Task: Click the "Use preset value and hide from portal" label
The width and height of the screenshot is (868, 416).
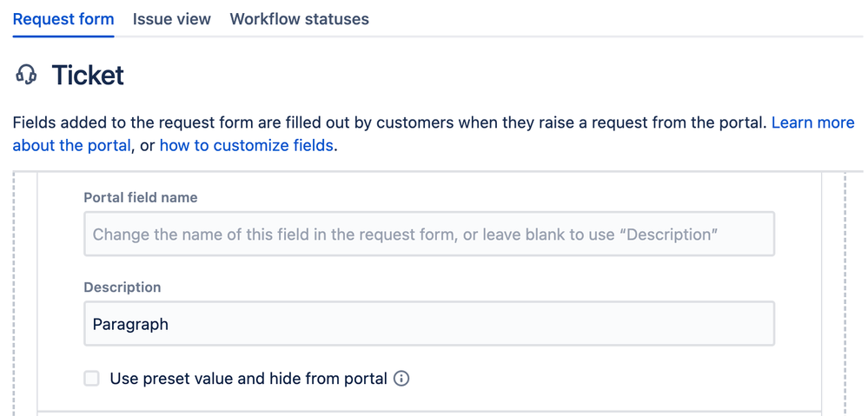Action: (248, 379)
